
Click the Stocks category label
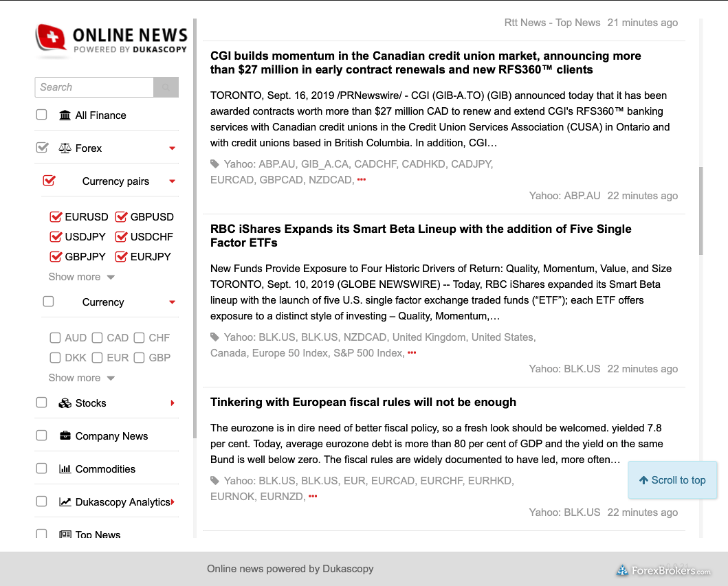(x=91, y=403)
